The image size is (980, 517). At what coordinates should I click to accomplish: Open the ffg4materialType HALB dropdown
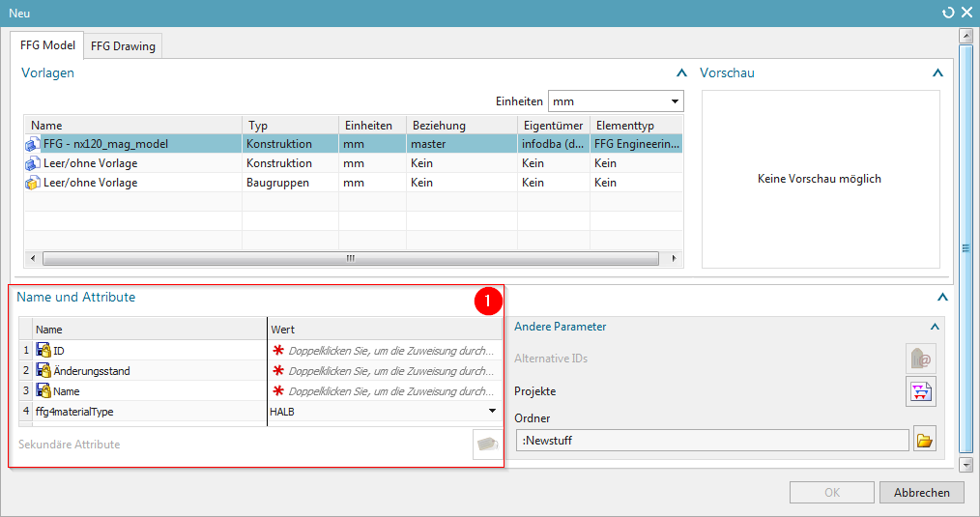[x=492, y=412]
